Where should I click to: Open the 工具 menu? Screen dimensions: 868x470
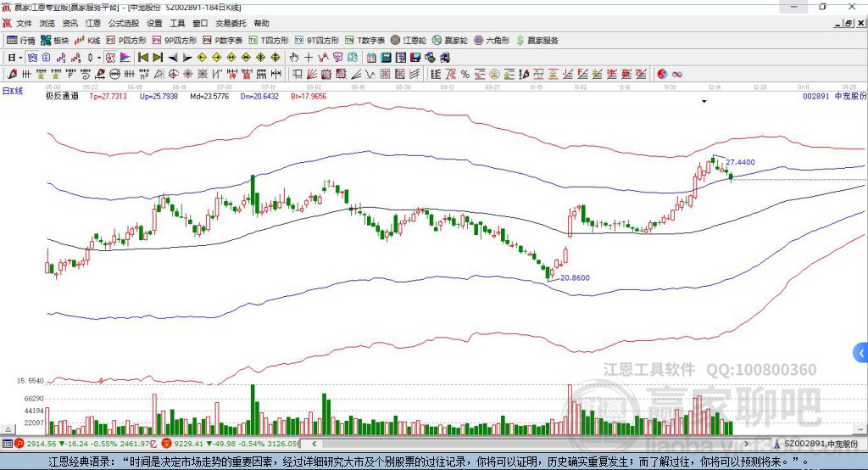pyautogui.click(x=177, y=23)
